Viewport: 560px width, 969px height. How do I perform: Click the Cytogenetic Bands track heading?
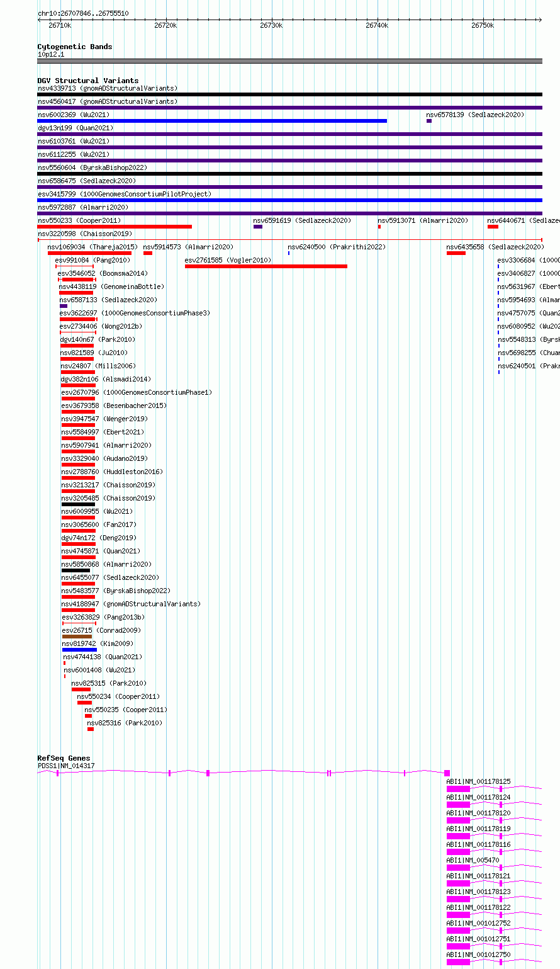pyautogui.click(x=75, y=47)
